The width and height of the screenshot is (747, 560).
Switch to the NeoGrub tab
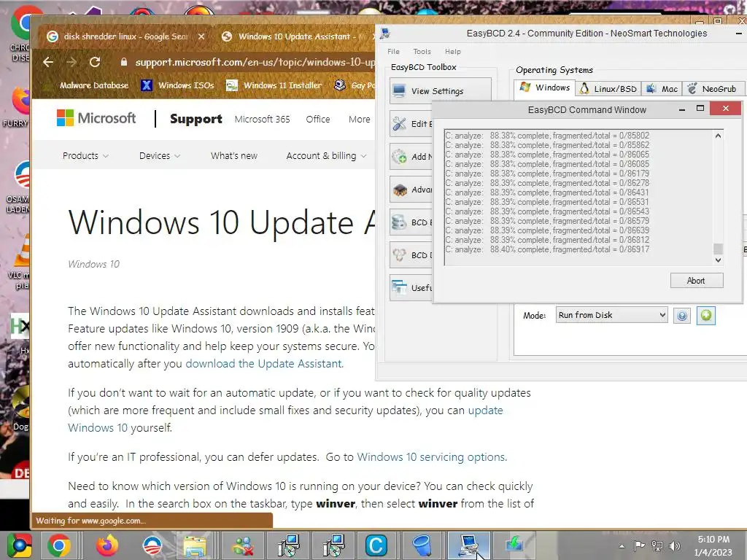click(x=713, y=88)
